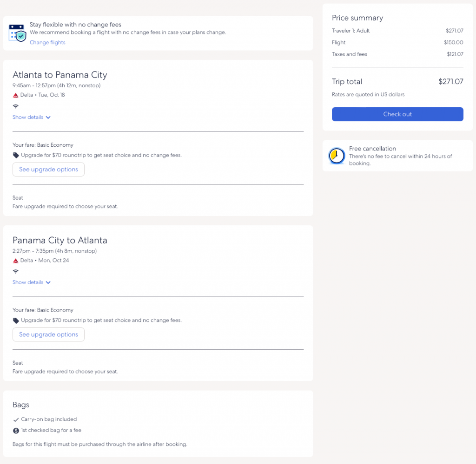Click the Panama City to Atlanta heading
The width and height of the screenshot is (476, 464).
click(x=60, y=240)
